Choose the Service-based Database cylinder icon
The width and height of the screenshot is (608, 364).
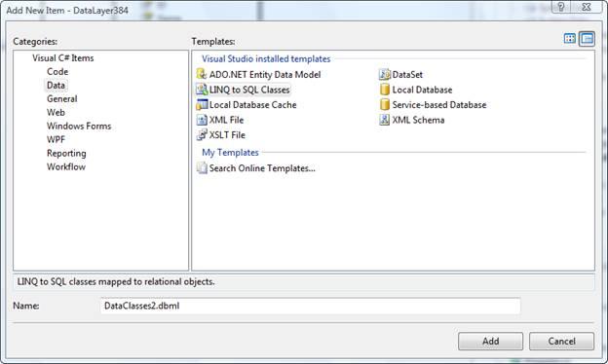click(384, 104)
